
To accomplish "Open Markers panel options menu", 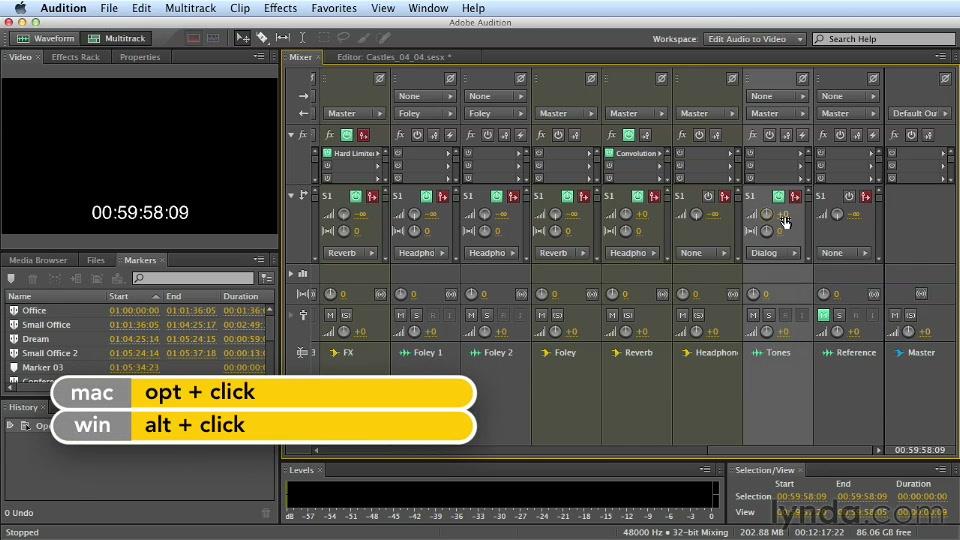I will tap(259, 260).
